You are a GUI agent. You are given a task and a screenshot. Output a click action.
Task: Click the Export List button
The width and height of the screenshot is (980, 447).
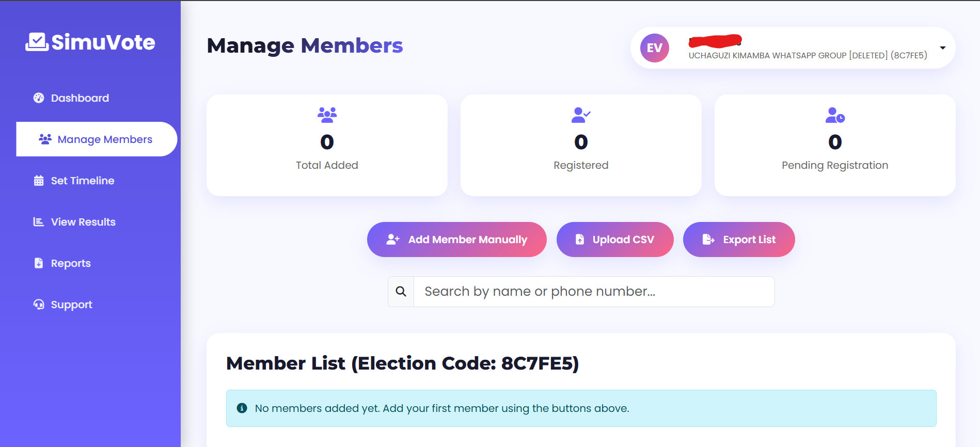(x=738, y=240)
